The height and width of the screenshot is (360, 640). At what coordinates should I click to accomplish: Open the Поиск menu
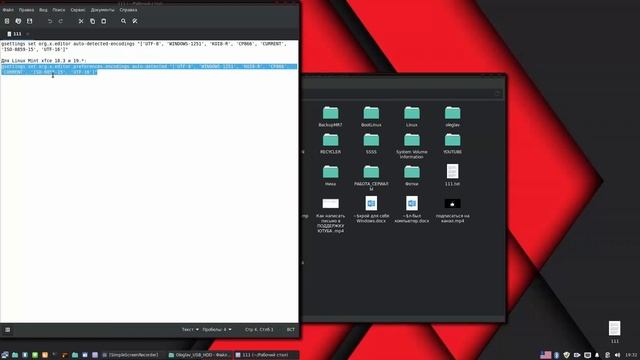coord(59,10)
